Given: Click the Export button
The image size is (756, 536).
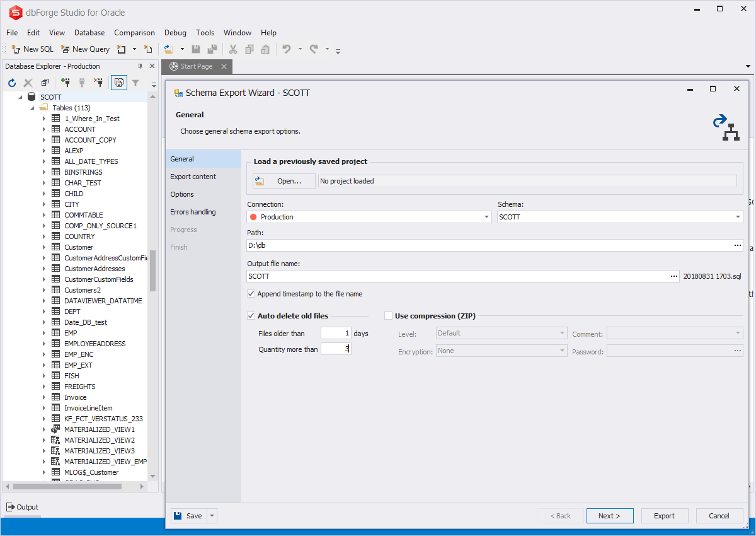Looking at the screenshot, I should pyautogui.click(x=665, y=516).
